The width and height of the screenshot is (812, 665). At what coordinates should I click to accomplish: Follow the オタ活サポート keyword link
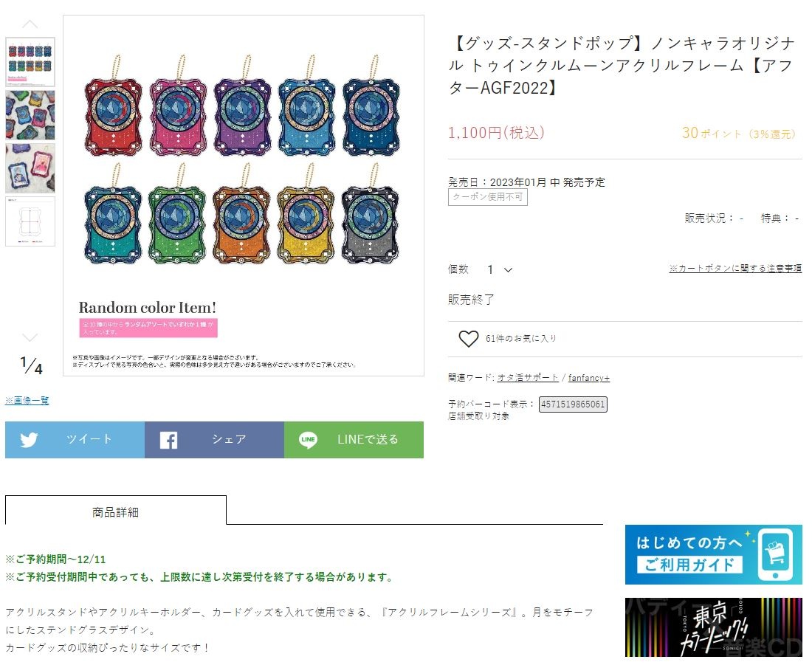click(x=528, y=378)
